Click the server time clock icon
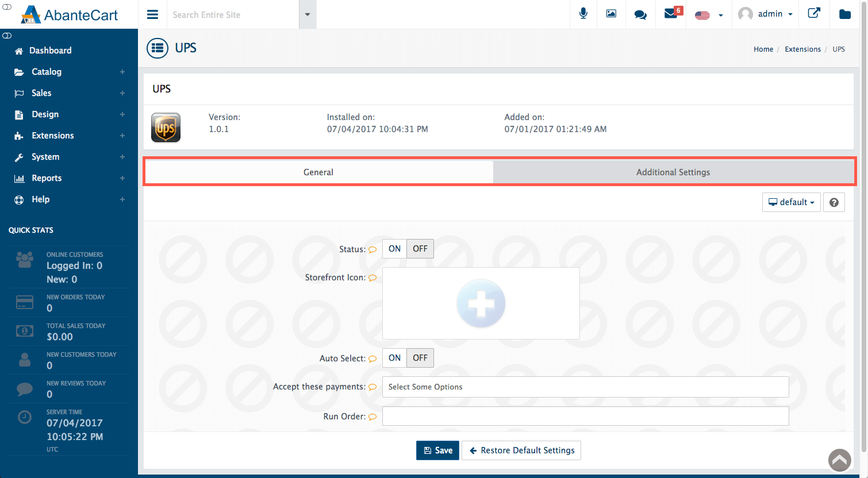The width and height of the screenshot is (868, 478). pos(25,417)
